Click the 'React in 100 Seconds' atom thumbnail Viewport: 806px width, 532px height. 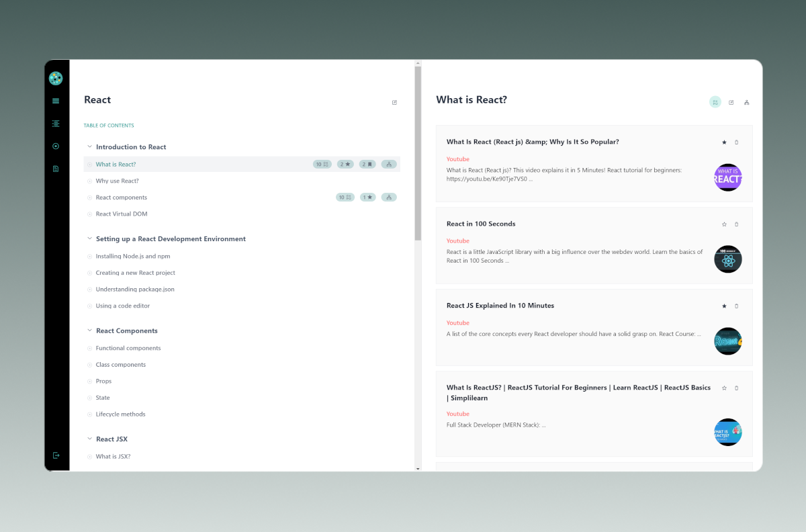pos(728,259)
